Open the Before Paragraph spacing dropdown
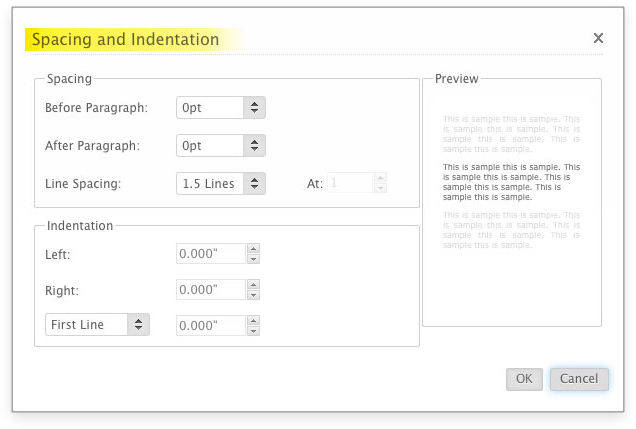Viewport: 636px width, 429px height. 255,108
